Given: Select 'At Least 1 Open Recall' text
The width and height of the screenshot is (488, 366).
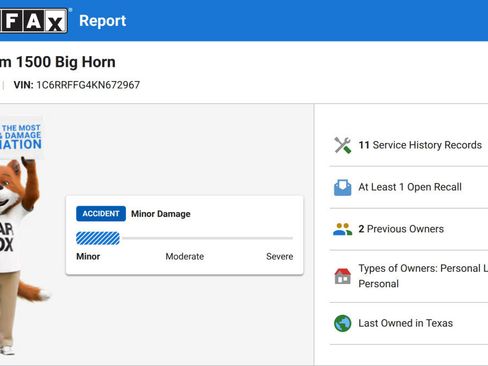Looking at the screenshot, I should tap(410, 187).
